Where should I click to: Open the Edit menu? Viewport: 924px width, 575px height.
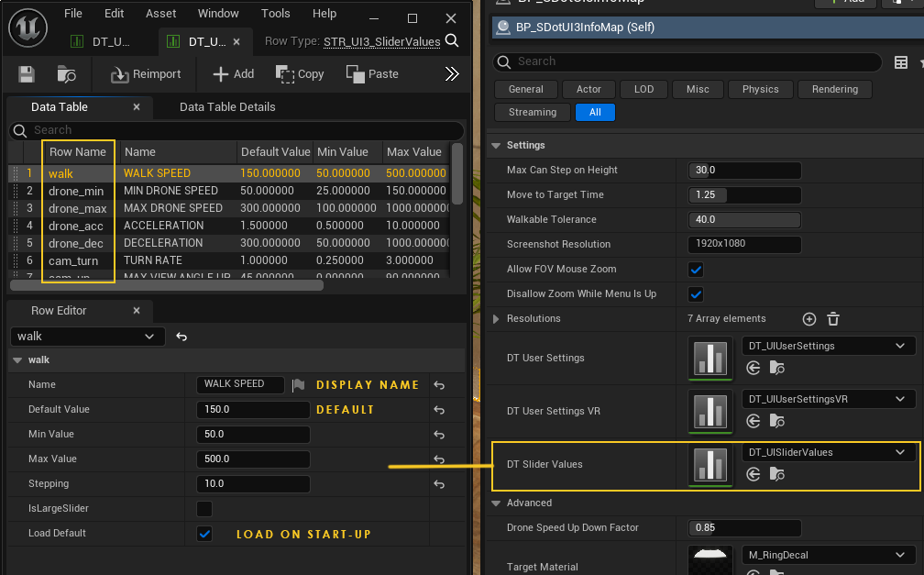point(114,13)
